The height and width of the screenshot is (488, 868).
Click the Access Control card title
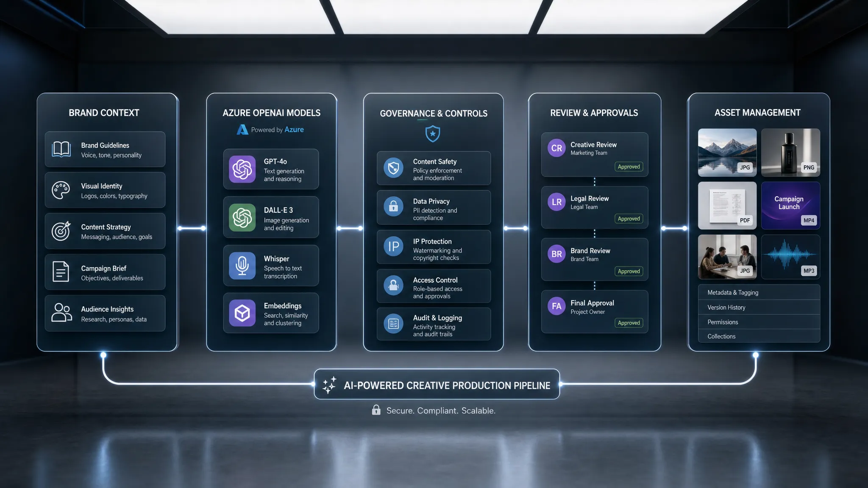435,280
